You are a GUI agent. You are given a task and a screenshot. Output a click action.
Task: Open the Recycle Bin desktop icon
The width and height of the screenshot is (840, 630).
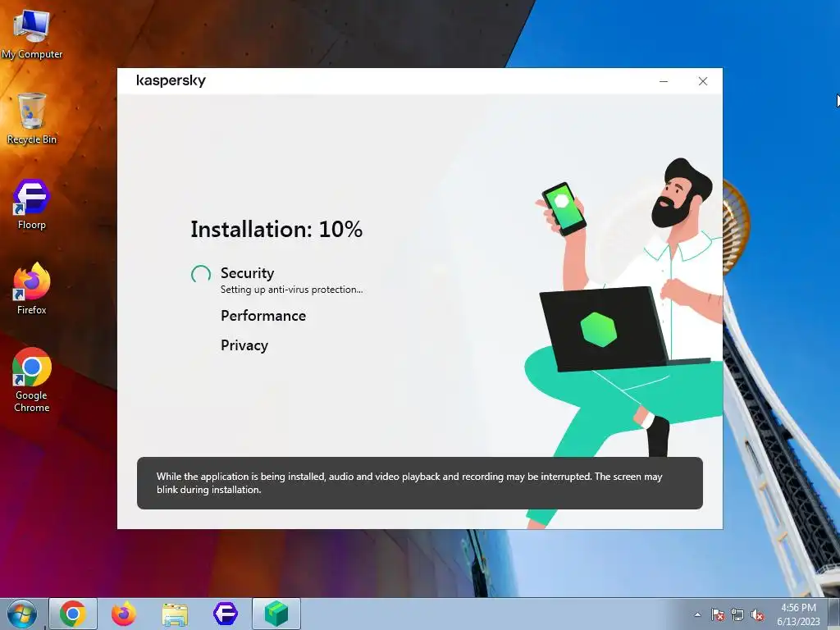32,118
